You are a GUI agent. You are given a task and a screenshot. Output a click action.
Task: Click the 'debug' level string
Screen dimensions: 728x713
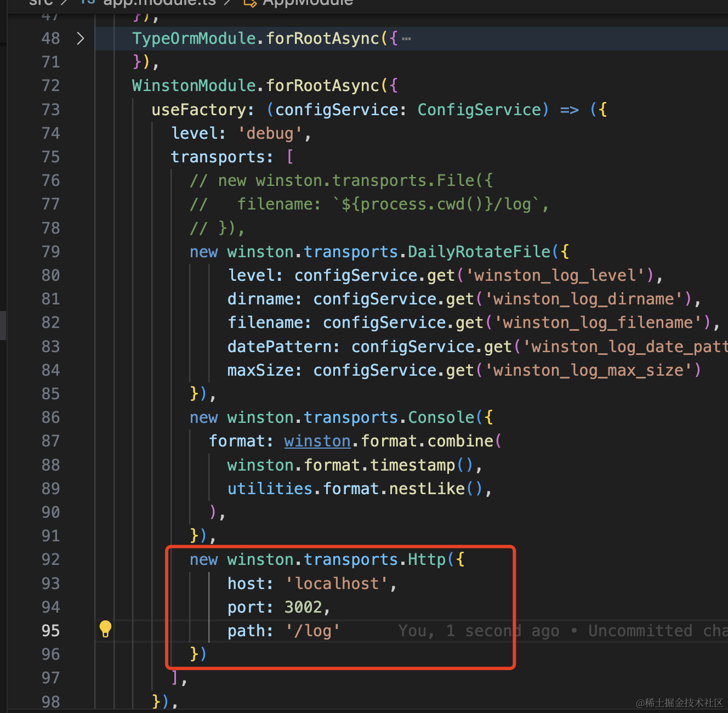tap(270, 133)
